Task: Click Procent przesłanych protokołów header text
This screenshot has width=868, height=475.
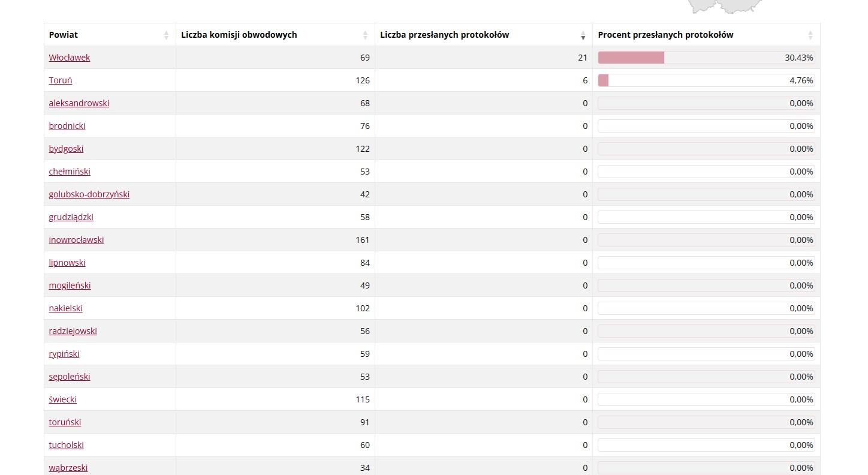Action: coord(665,35)
